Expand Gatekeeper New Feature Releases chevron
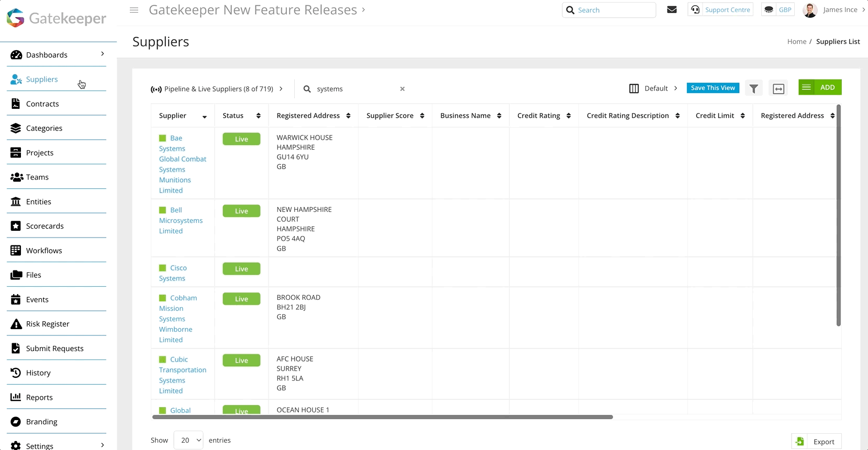 [363, 9]
